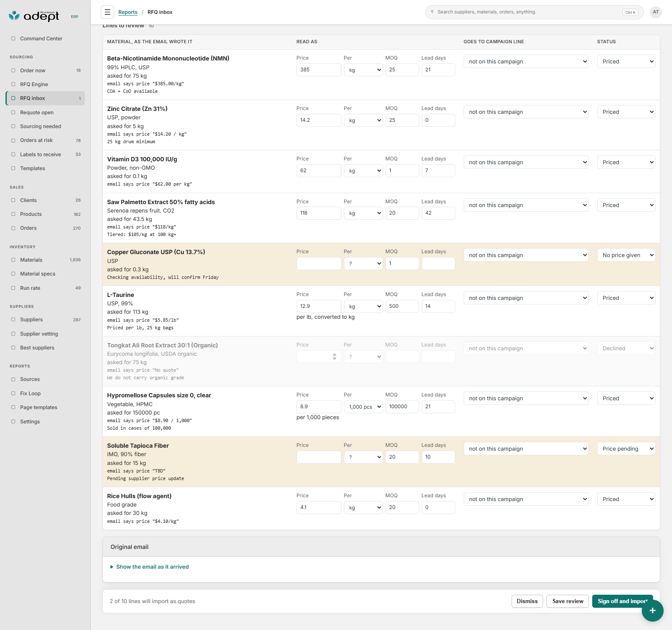The image size is (672, 630).
Task: Click the L-Taurine MOQ field showing 500
Action: (402, 307)
